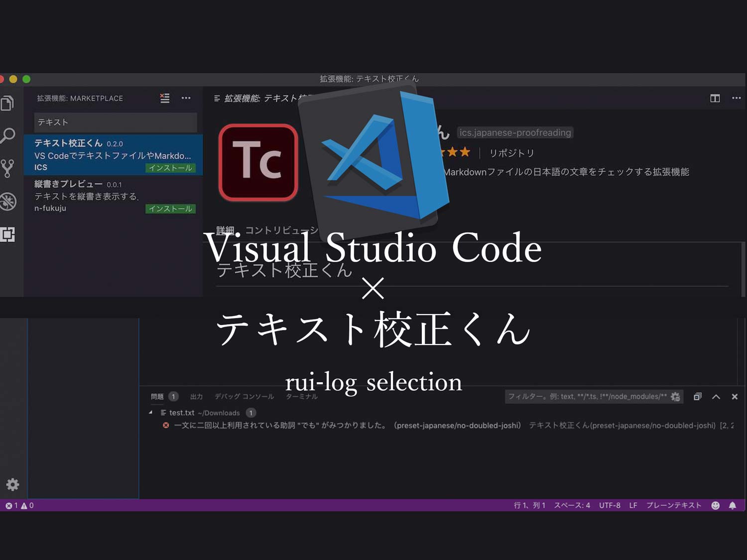Open the Debug view icon
Viewport: 747px width, 560px height.
pyautogui.click(x=8, y=201)
